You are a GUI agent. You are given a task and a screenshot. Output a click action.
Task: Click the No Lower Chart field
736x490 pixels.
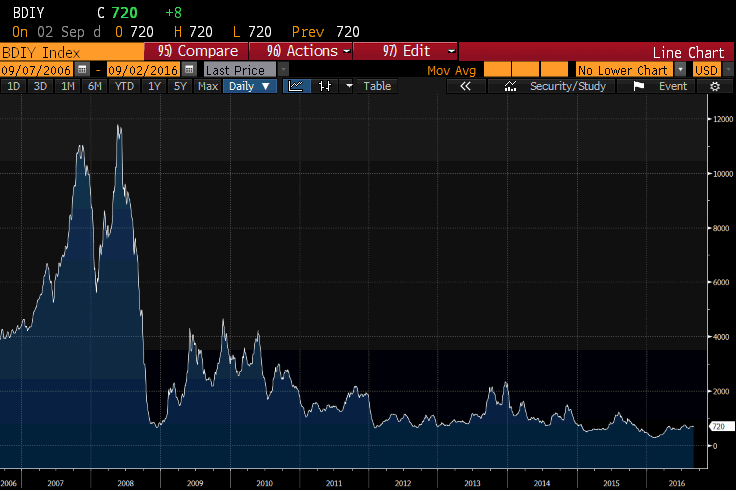[x=624, y=70]
